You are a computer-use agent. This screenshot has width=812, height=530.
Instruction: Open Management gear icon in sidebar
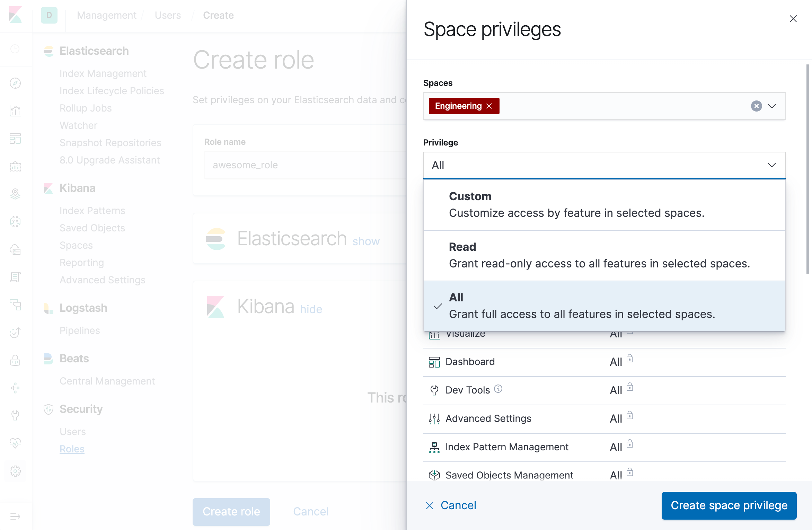(x=15, y=471)
